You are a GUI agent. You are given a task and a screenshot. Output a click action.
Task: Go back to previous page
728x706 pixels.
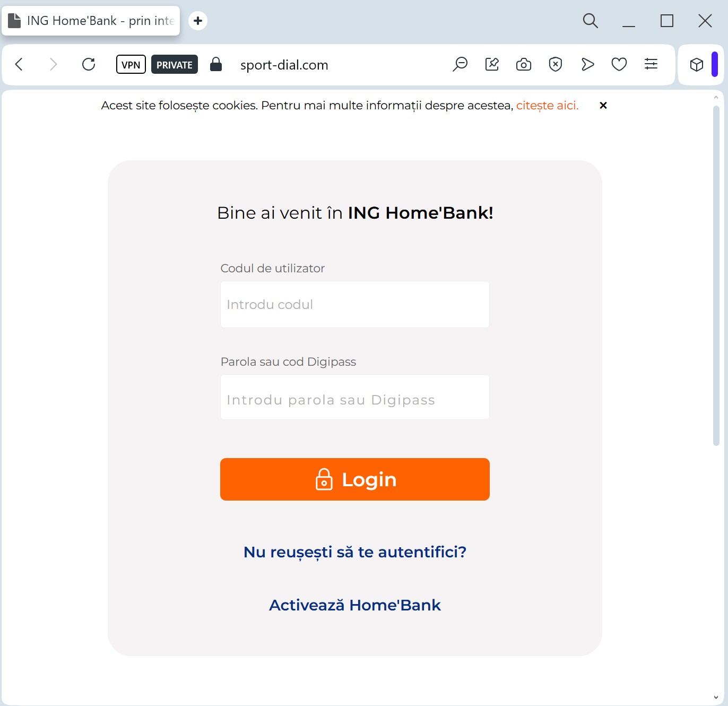tap(19, 65)
